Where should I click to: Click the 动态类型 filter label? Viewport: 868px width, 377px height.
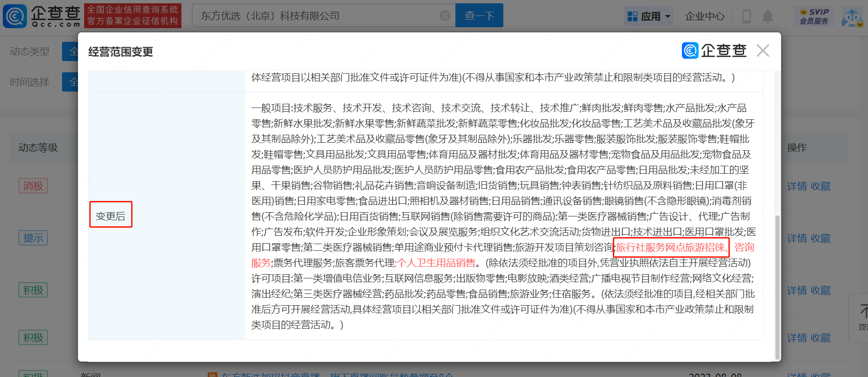[30, 52]
